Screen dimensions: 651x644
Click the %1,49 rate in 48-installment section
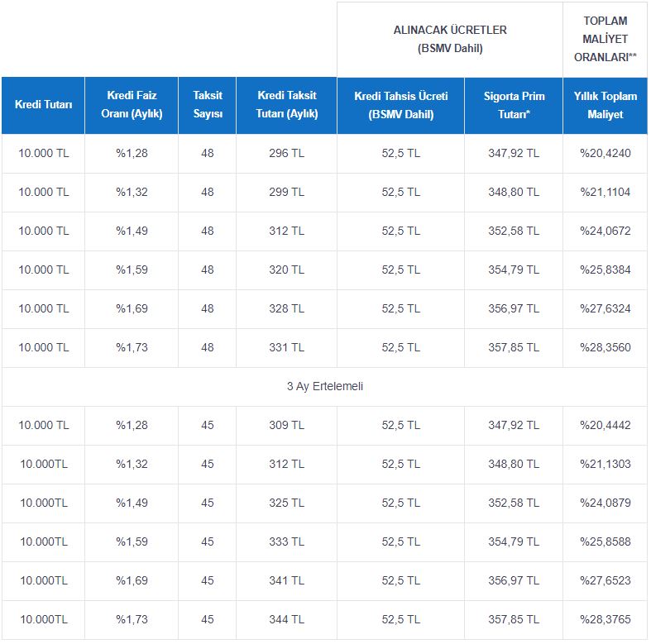tap(132, 231)
